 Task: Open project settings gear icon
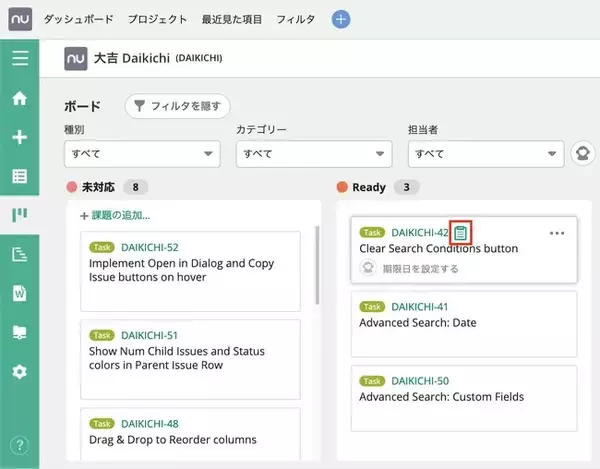tap(19, 371)
